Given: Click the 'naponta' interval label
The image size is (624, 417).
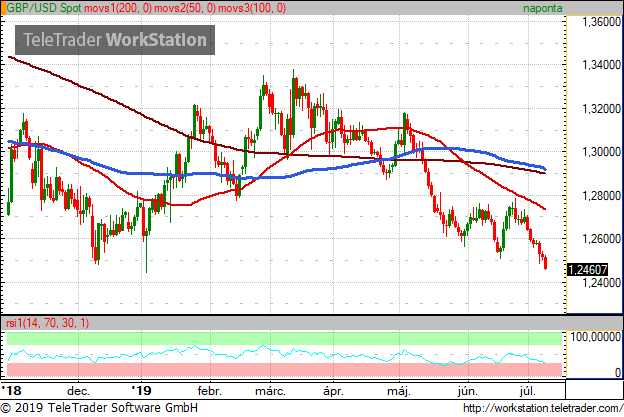Looking at the screenshot, I should (x=542, y=8).
